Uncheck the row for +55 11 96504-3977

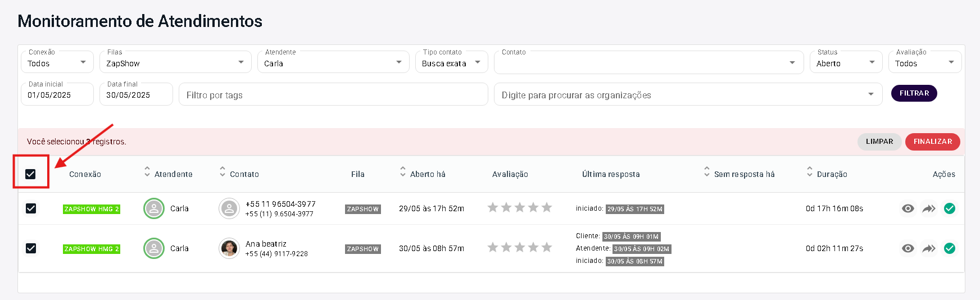click(31, 208)
